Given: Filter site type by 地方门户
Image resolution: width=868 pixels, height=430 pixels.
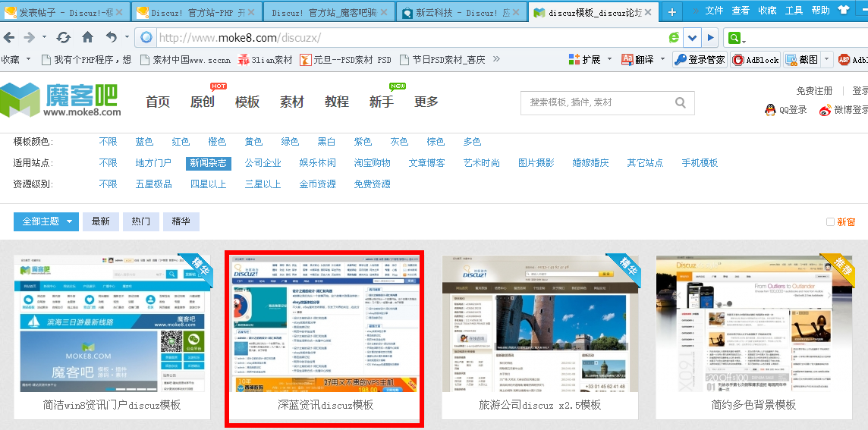Looking at the screenshot, I should (x=153, y=163).
